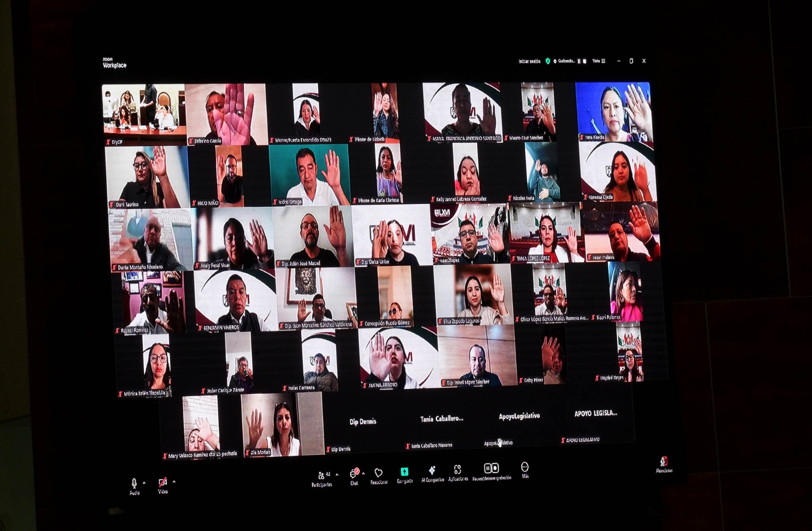Open AI Companion

[432, 471]
